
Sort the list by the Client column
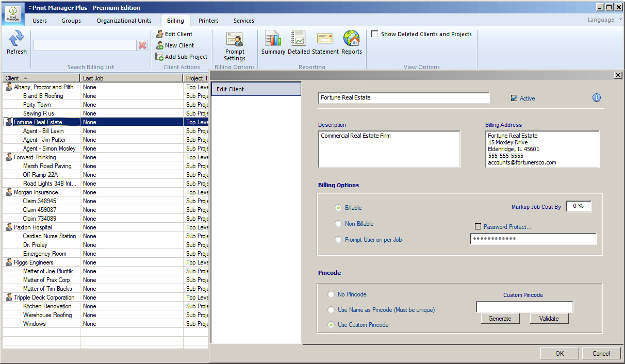tap(41, 78)
